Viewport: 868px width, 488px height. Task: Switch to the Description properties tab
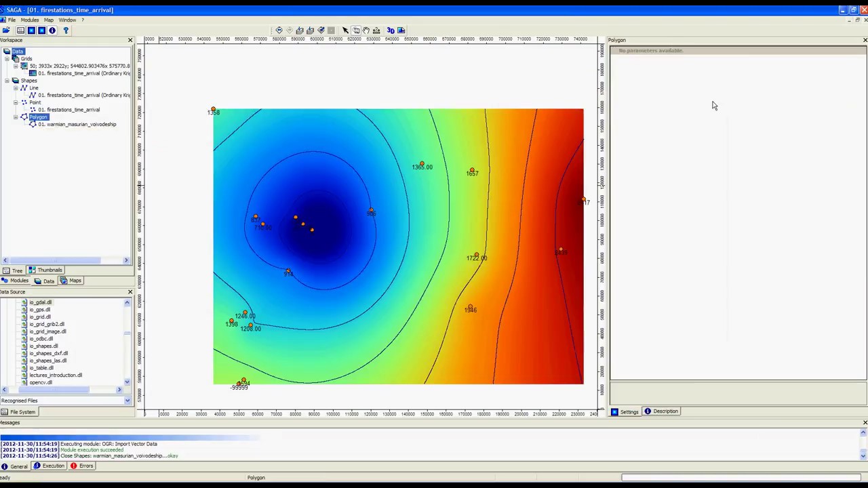[661, 411]
